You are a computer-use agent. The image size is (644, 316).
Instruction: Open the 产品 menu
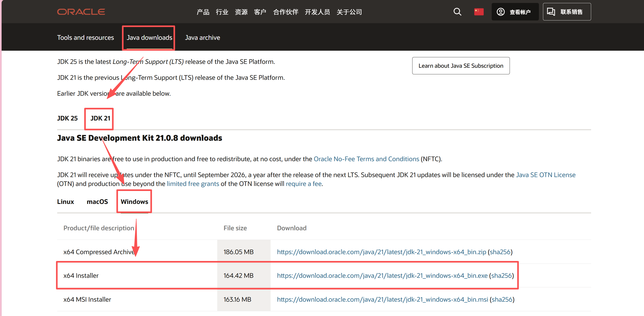[x=203, y=12]
